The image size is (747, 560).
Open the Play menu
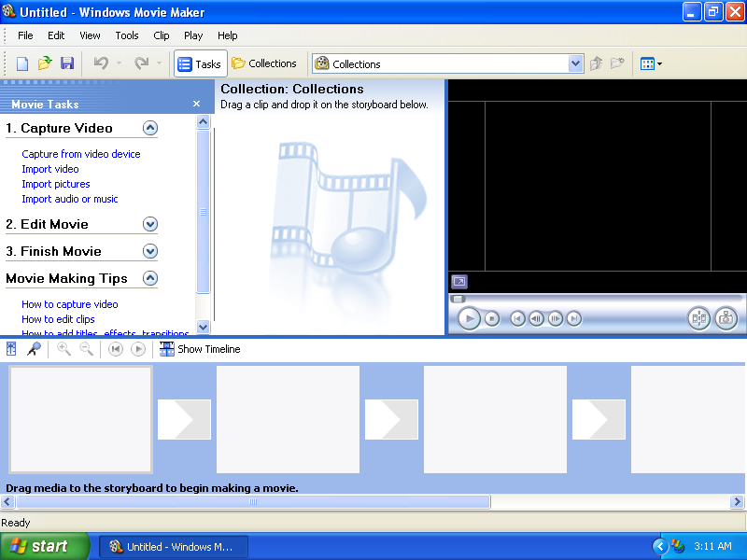tap(193, 35)
